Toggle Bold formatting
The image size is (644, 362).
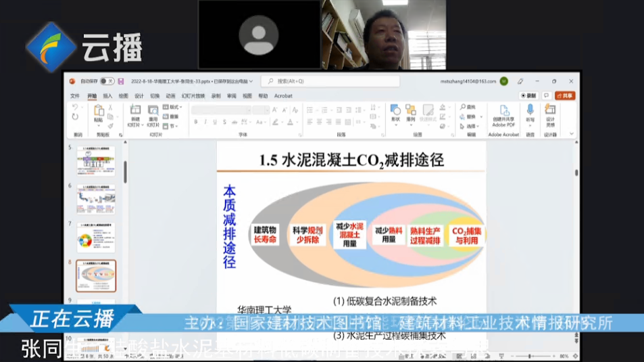click(x=196, y=122)
